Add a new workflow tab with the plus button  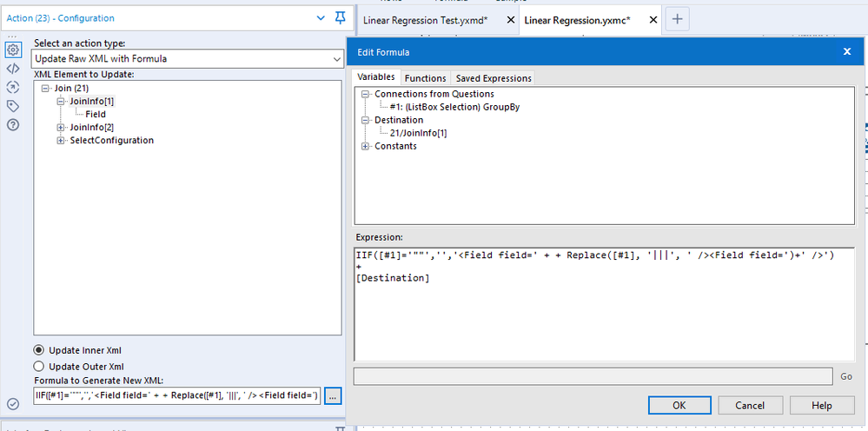677,19
